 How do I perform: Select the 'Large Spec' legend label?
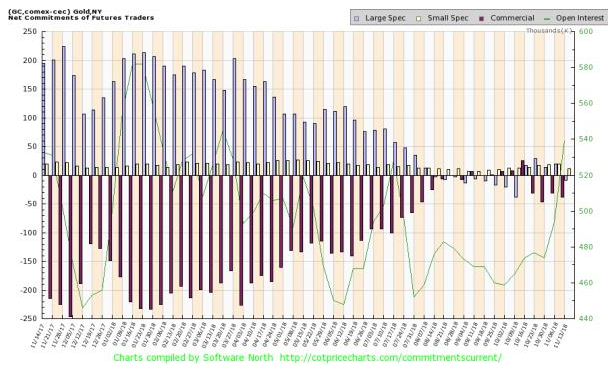pyautogui.click(x=385, y=18)
